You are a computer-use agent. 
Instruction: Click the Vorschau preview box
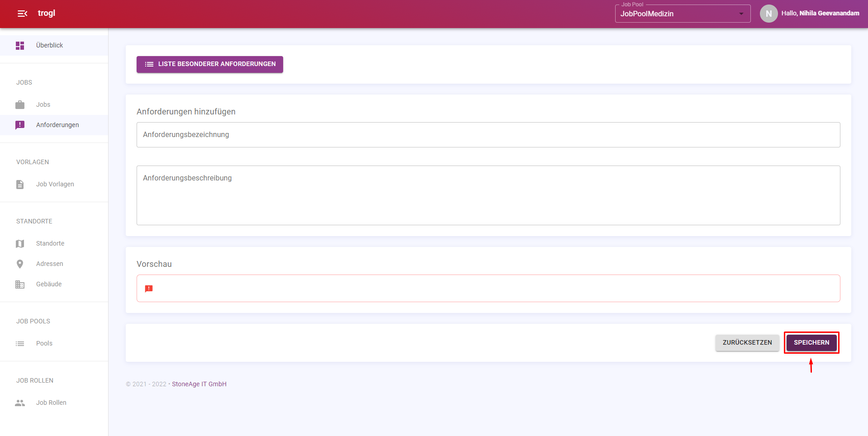click(488, 289)
